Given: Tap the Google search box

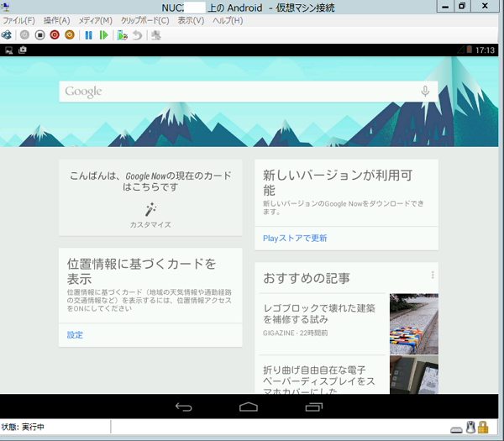Looking at the screenshot, I should [x=248, y=92].
